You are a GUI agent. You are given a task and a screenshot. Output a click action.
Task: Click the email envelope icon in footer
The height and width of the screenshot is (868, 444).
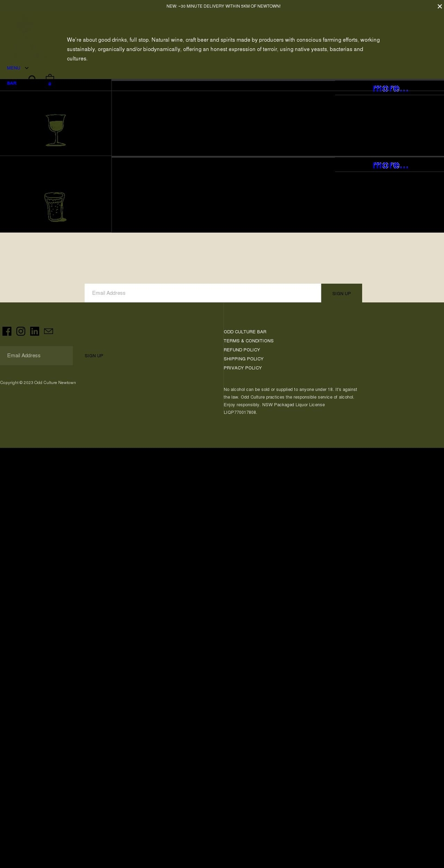pyautogui.click(x=49, y=331)
